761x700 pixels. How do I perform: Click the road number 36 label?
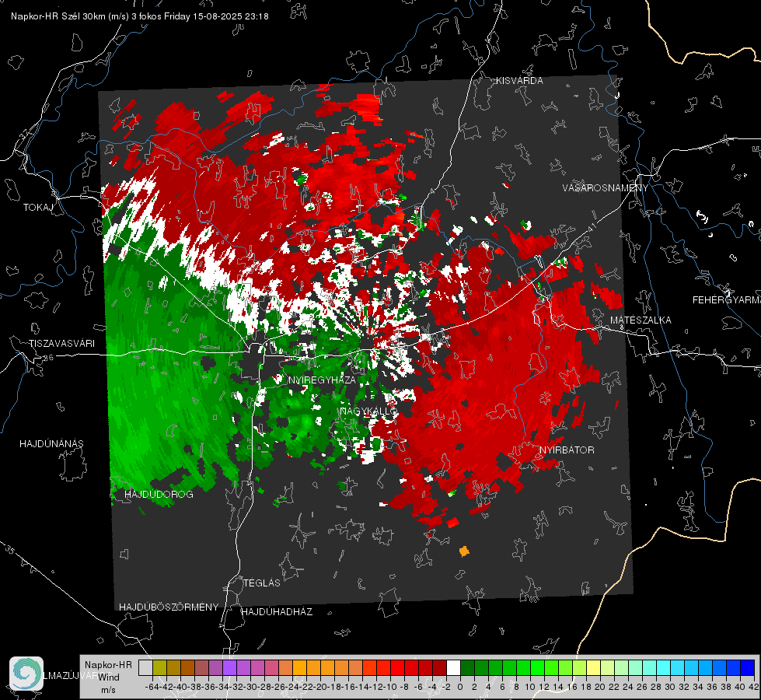48,358
